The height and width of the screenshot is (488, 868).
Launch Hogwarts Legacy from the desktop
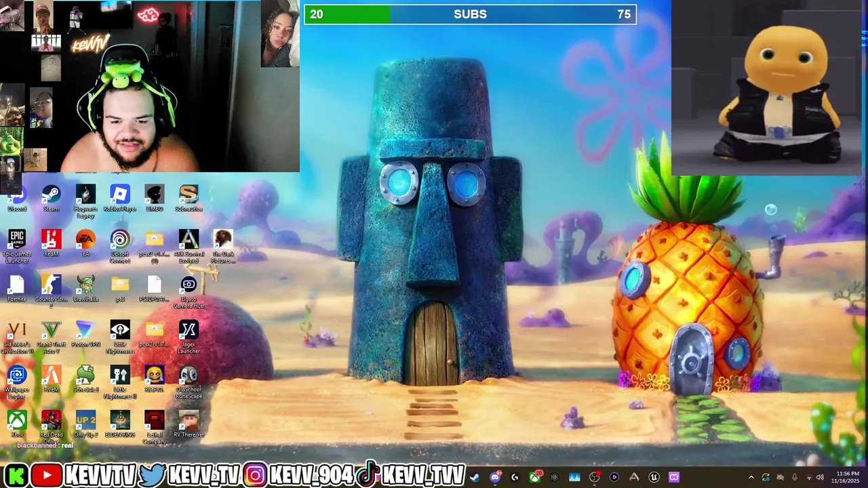point(85,203)
